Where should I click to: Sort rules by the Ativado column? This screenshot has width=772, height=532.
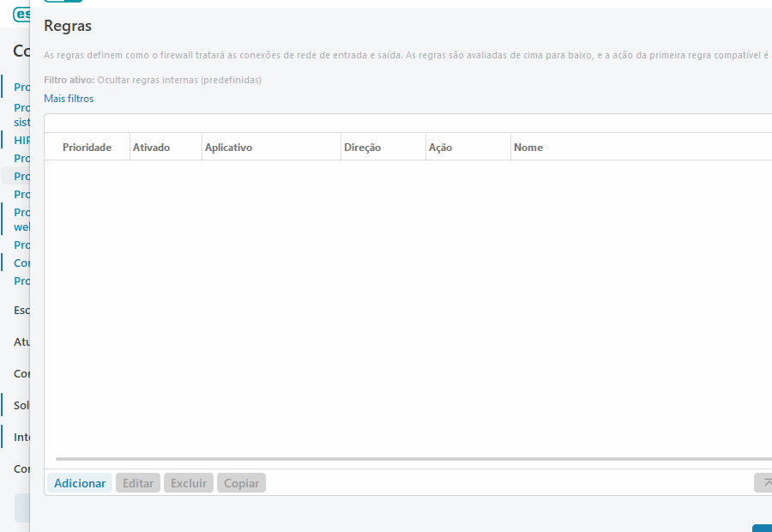pos(152,147)
